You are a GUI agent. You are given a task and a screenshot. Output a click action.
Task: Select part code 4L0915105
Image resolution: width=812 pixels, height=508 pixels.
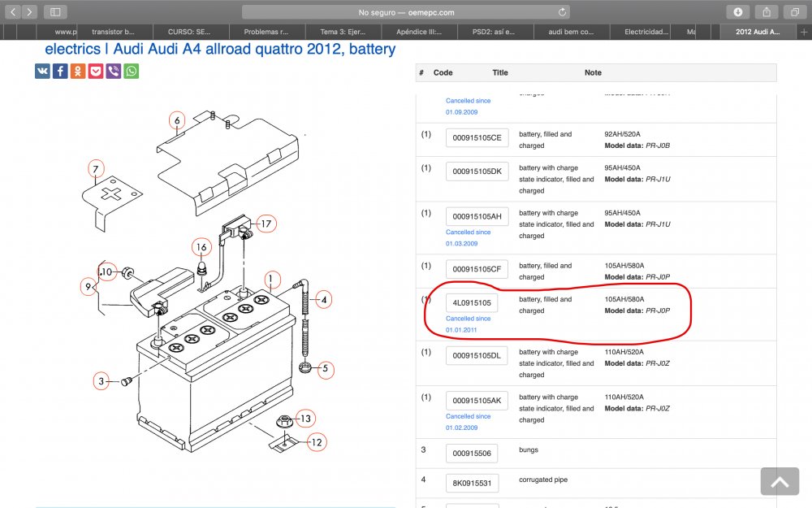coord(472,302)
